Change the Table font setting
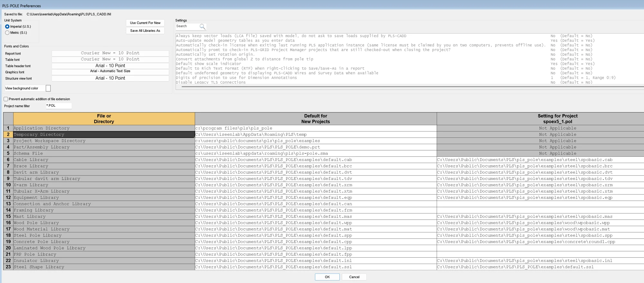Screen dimensions: 644x283 click(x=110, y=59)
